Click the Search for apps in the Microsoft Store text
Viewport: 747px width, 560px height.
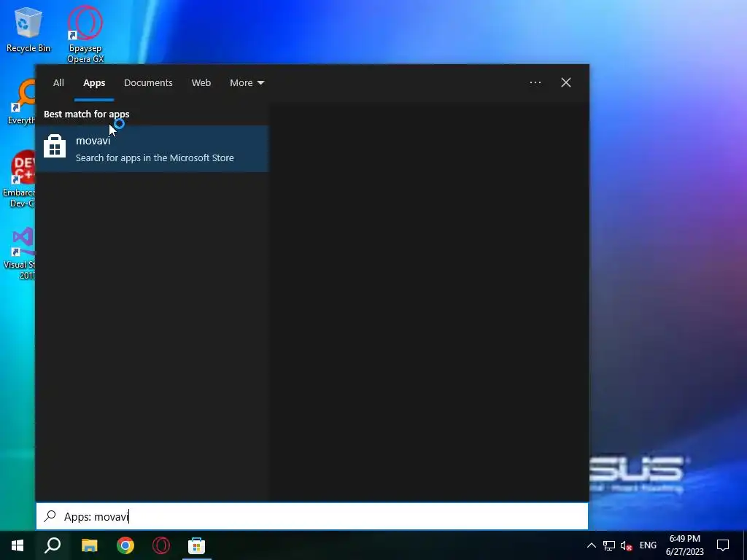point(155,157)
